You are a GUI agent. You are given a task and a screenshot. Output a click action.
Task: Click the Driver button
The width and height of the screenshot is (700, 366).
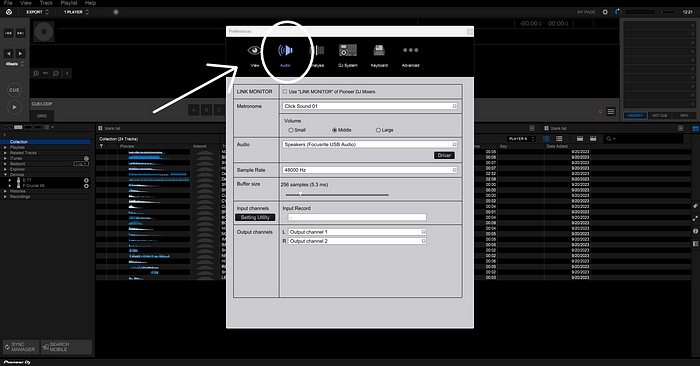pos(444,155)
